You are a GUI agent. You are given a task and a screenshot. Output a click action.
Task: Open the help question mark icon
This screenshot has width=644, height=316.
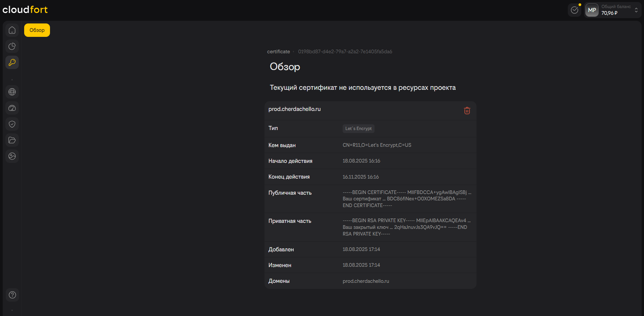12,295
